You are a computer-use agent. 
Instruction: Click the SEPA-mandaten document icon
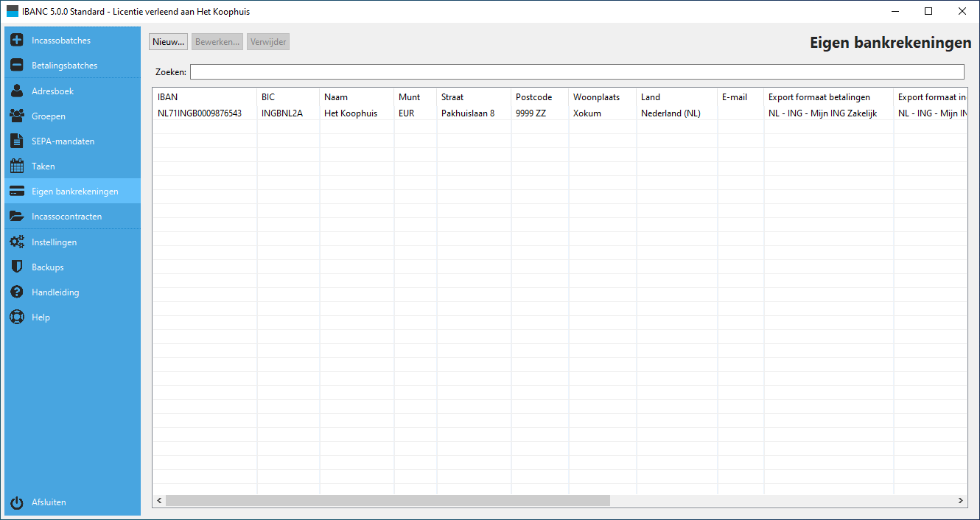(17, 141)
